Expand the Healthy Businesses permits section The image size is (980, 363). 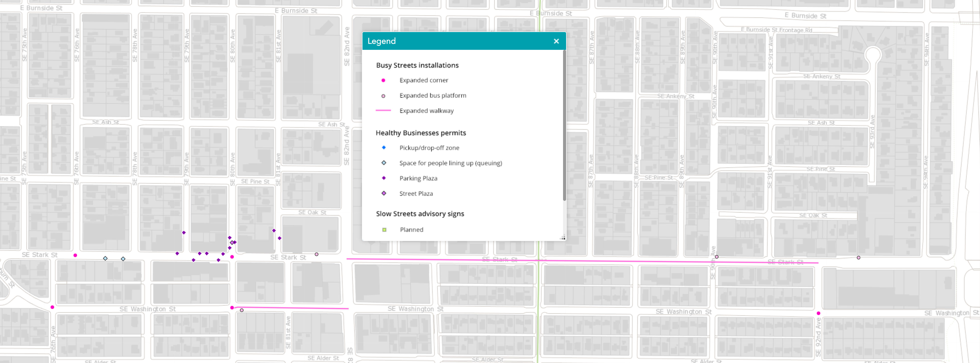pyautogui.click(x=421, y=133)
